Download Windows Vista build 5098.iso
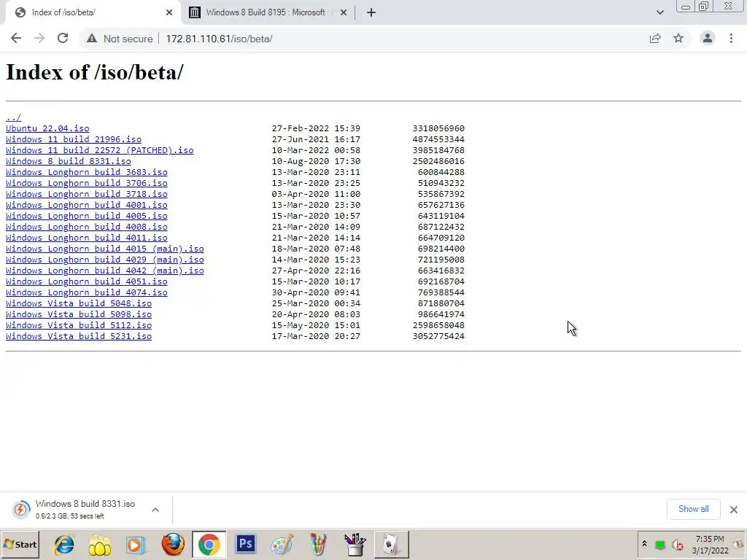Image resolution: width=747 pixels, height=560 pixels. (79, 315)
